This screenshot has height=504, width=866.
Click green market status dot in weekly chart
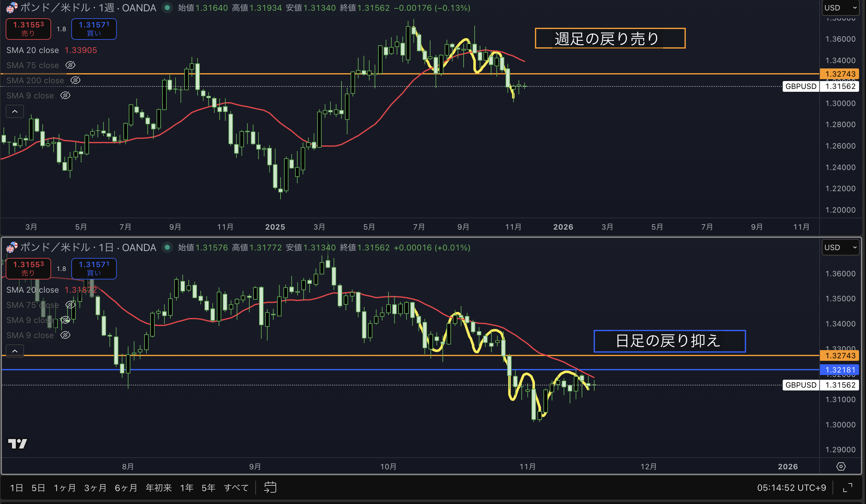(x=167, y=8)
